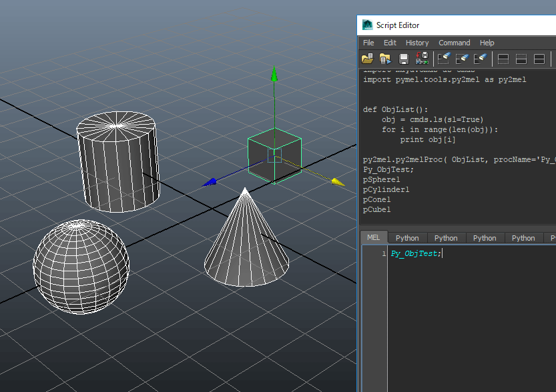Switch to the MEL tab
The image size is (556, 392).
click(x=373, y=237)
